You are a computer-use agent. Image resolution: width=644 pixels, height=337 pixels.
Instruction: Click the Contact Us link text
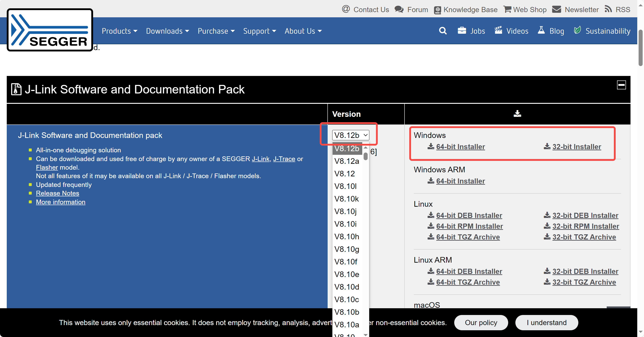click(x=371, y=9)
